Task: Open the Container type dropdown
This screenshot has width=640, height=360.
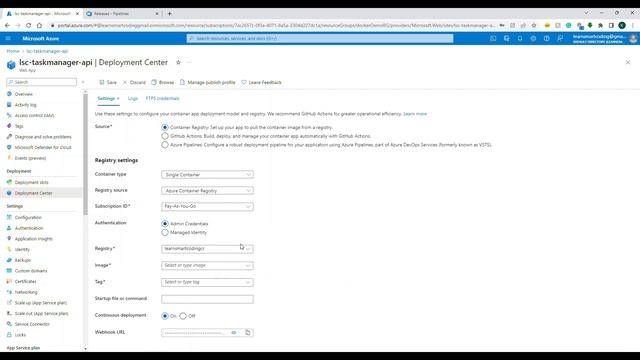Action: pos(207,175)
